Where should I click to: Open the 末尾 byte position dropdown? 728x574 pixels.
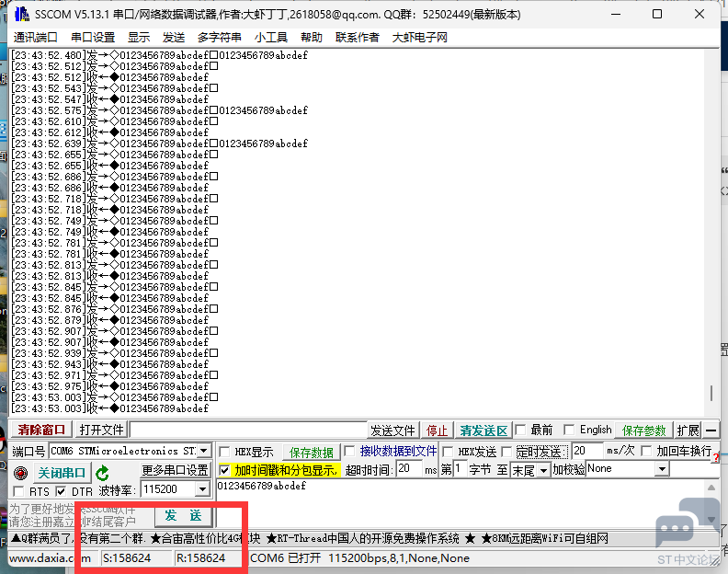543,470
